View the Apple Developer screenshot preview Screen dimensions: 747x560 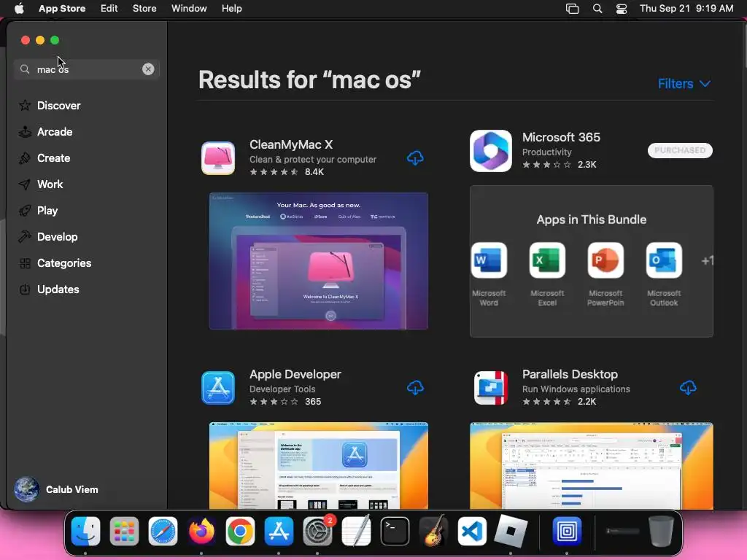click(319, 466)
